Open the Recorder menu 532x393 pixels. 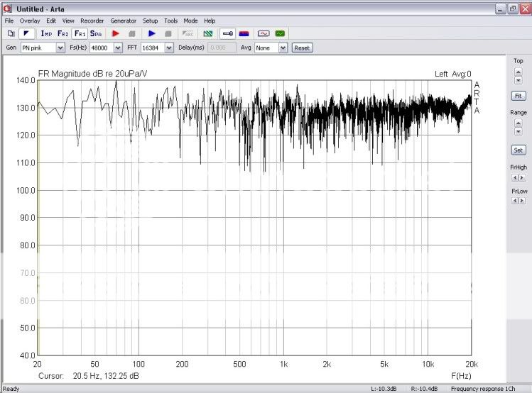tap(92, 21)
